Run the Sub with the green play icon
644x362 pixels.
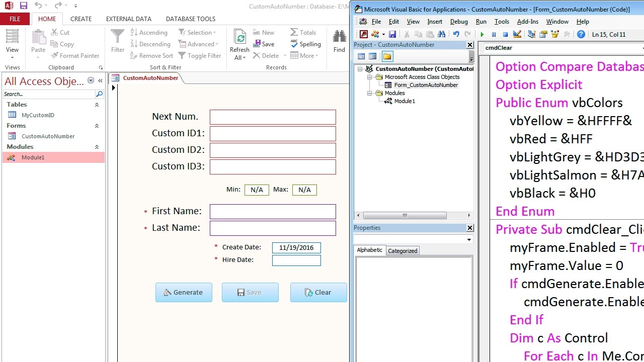482,34
